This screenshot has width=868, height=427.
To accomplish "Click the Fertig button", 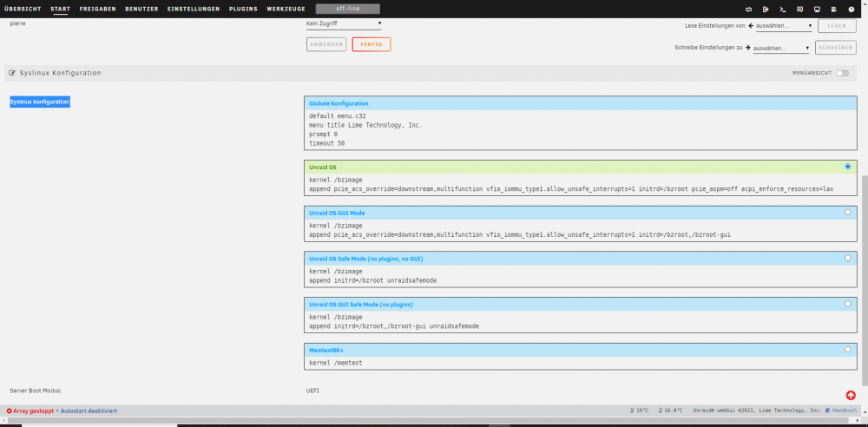I will 372,45.
